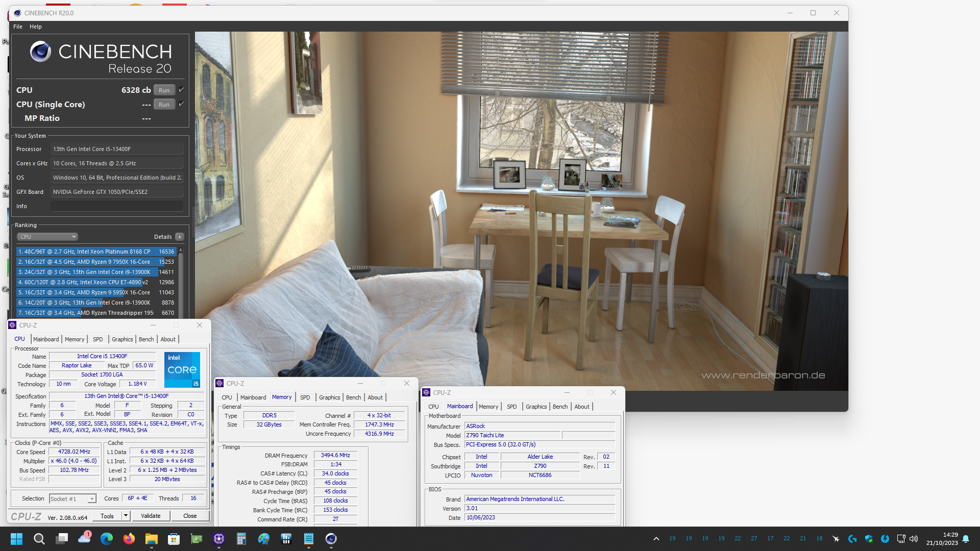Open Microsoft Store from the taskbar
The width and height of the screenshot is (980, 551).
coord(174,539)
